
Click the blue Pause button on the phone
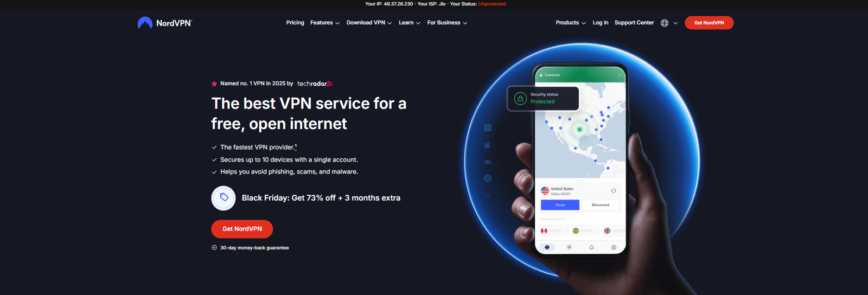coord(560,205)
